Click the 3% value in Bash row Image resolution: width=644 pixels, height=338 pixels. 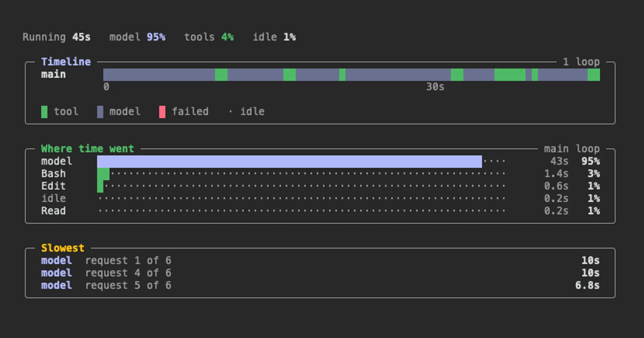pos(594,174)
